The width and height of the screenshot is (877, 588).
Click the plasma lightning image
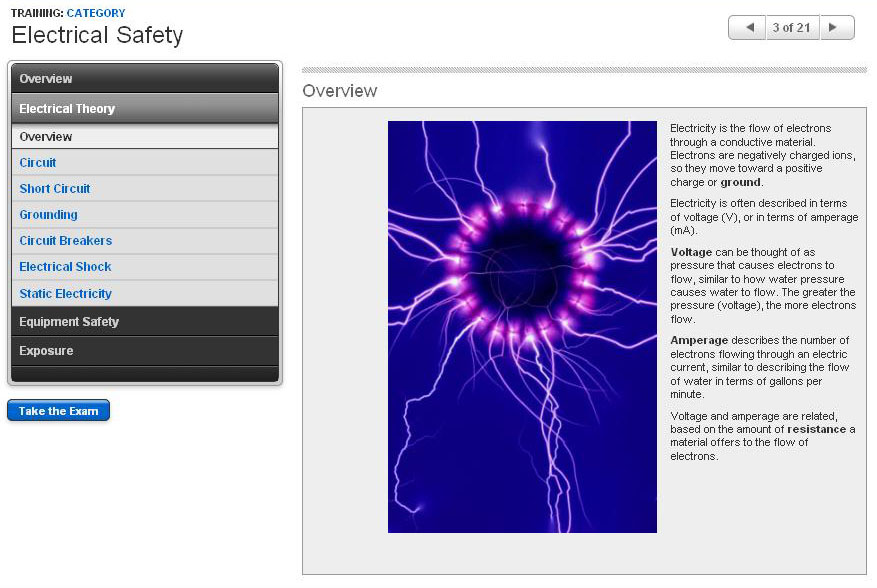522,327
